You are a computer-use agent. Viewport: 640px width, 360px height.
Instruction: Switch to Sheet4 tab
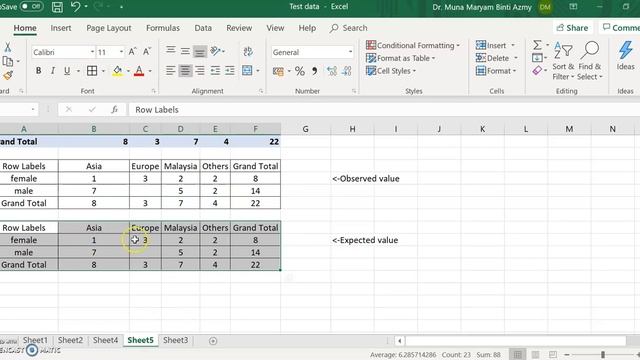[105, 340]
